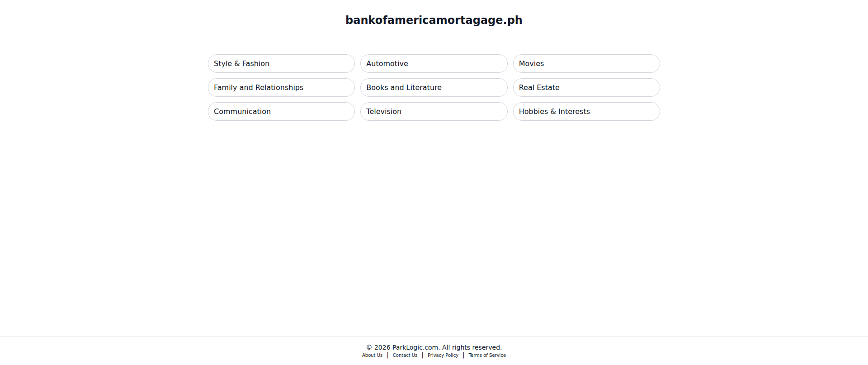The height and width of the screenshot is (365, 868).
Task: Click the bankofamericamortagage.ph heading
Action: pos(434,20)
